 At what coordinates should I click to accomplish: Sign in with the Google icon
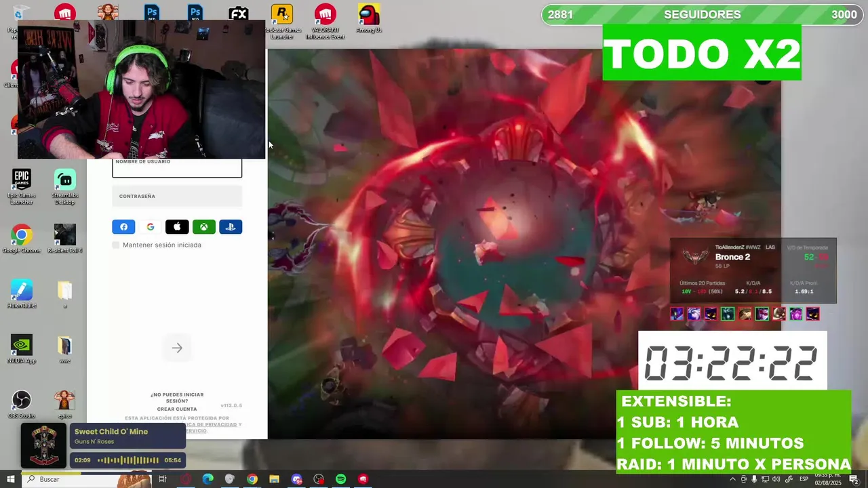point(151,227)
